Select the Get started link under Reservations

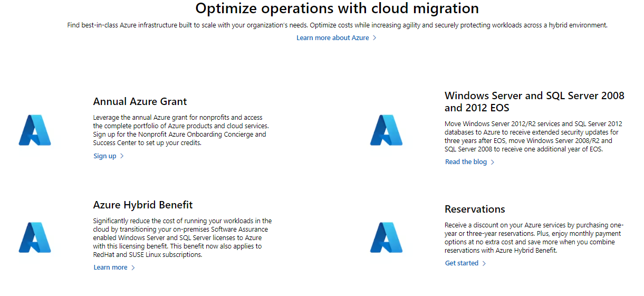[462, 263]
